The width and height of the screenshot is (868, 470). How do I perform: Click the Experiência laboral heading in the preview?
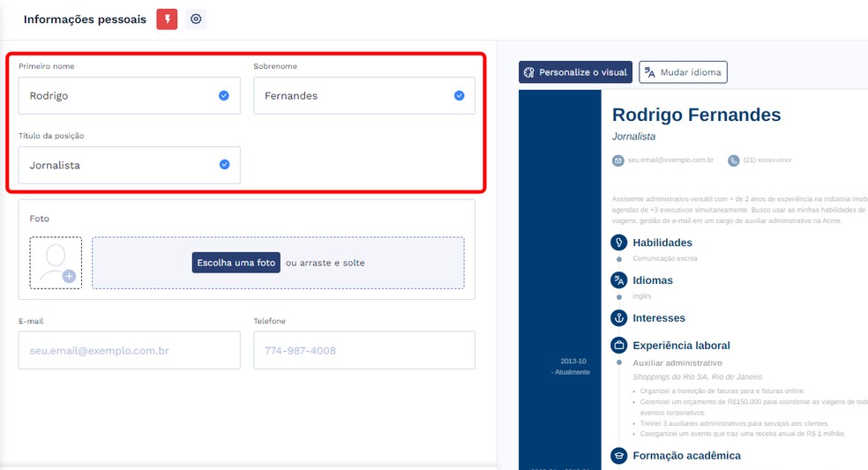coord(681,346)
